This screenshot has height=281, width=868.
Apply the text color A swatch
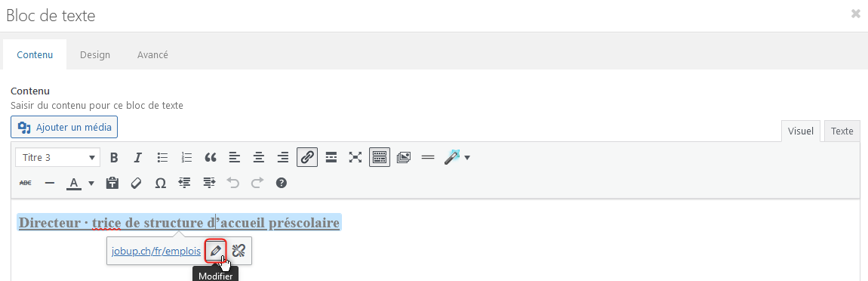(x=74, y=183)
